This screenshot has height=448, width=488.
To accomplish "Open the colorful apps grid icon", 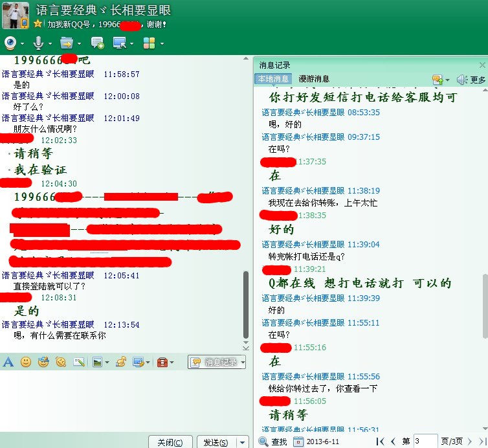I will pyautogui.click(x=149, y=43).
